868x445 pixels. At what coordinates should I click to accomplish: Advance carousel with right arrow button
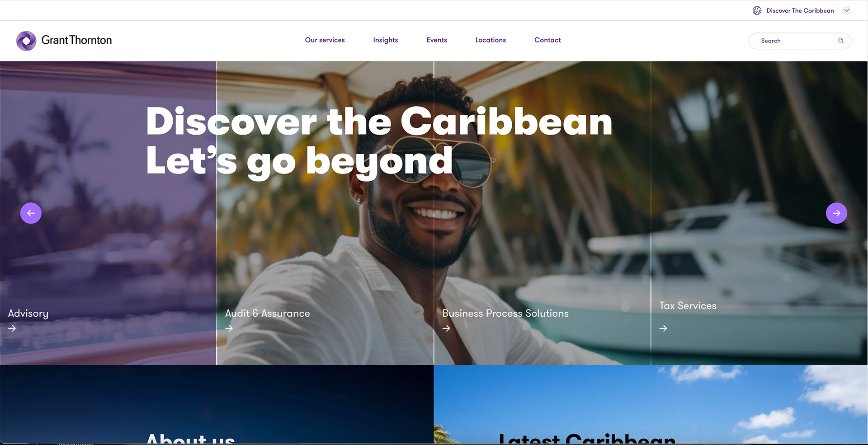[x=836, y=213]
